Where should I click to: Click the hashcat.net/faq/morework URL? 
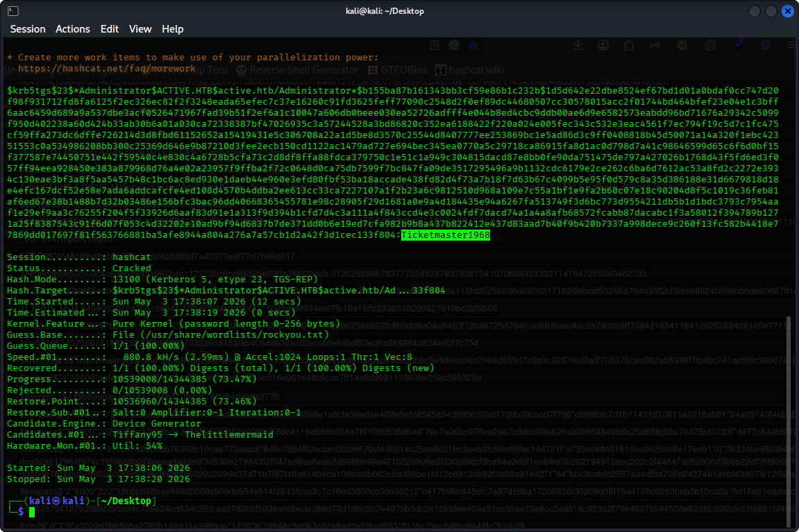[106, 68]
